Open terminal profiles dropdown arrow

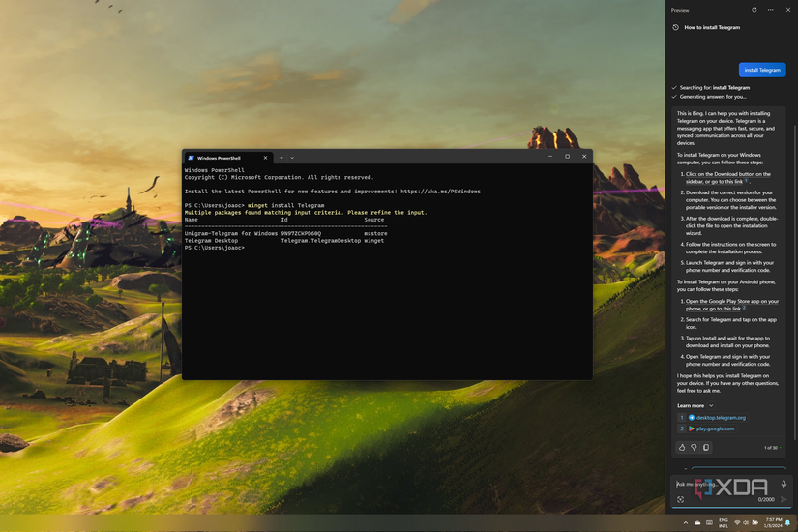[292, 158]
